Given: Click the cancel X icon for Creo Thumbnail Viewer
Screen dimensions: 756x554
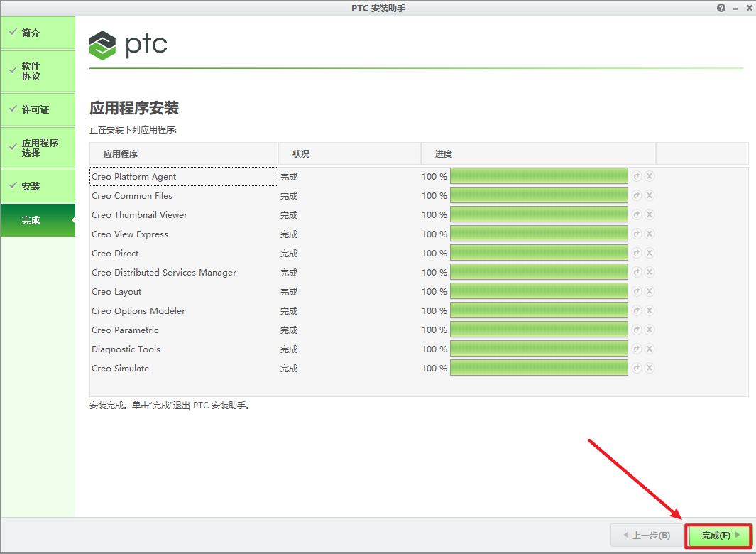Looking at the screenshot, I should 650,214.
